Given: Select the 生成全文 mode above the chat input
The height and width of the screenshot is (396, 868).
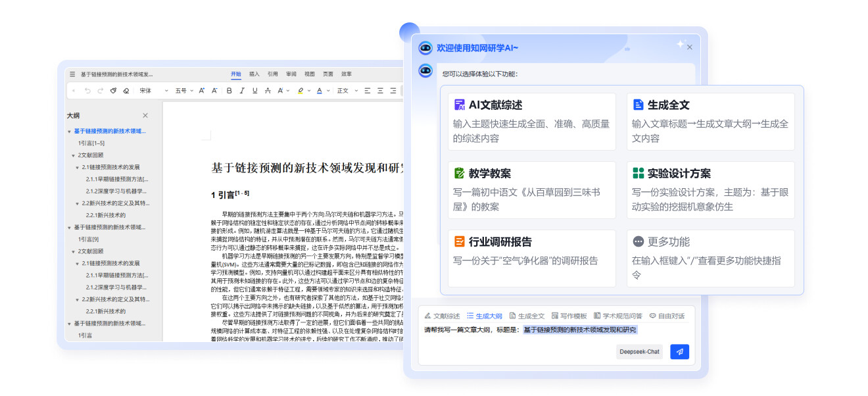Looking at the screenshot, I should click(527, 316).
